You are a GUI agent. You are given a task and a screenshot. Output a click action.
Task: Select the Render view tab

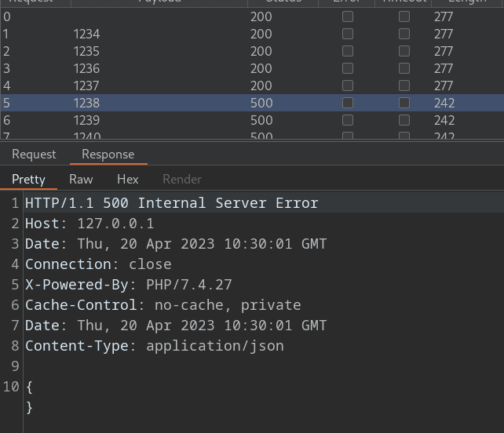pyautogui.click(x=182, y=180)
